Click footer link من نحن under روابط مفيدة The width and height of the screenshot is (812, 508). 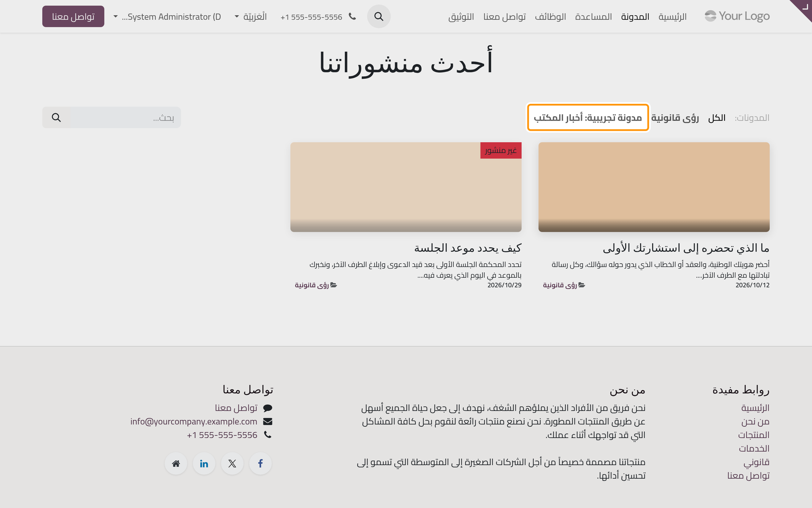(x=755, y=422)
